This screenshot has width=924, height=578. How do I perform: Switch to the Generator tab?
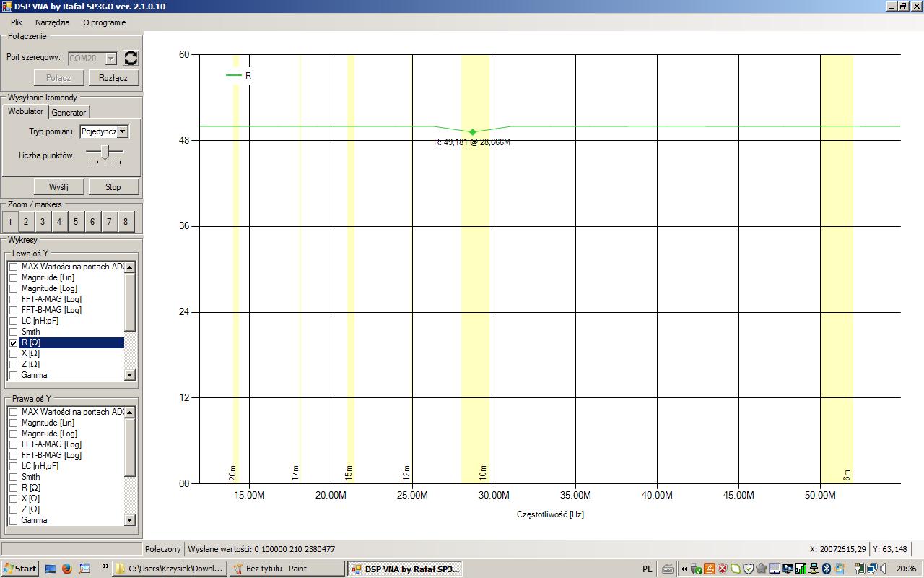pos(69,113)
